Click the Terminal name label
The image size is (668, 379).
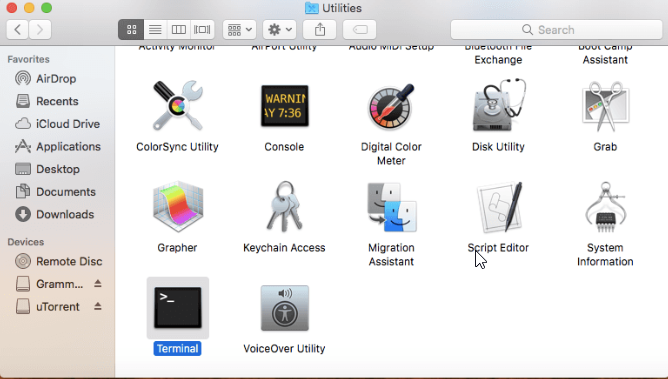[x=178, y=348]
